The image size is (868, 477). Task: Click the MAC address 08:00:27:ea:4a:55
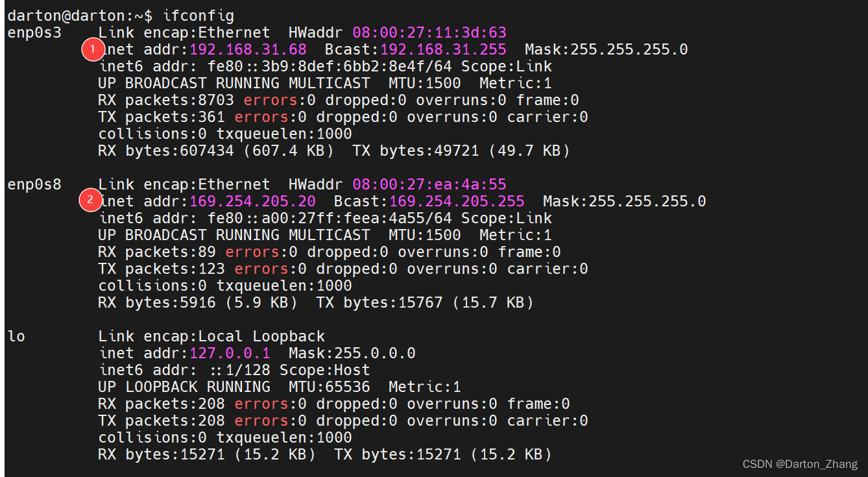[x=429, y=184]
